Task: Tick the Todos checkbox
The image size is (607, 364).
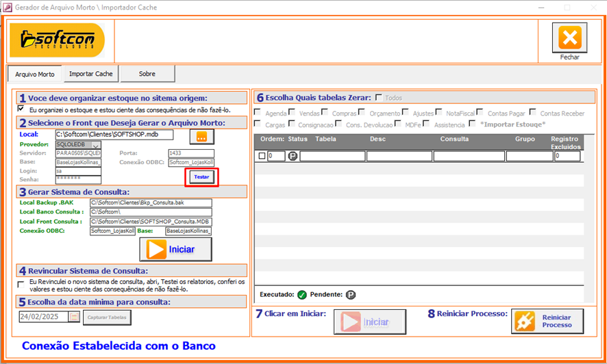Action: [378, 98]
